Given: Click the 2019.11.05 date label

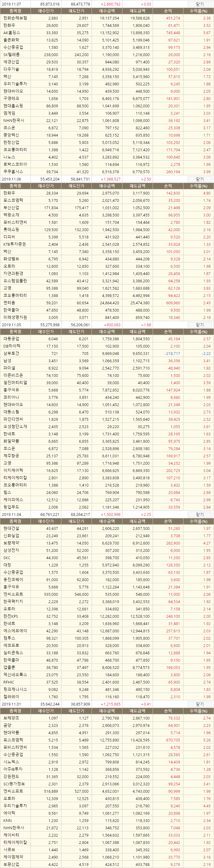Looking at the screenshot, I should click(12, 325).
